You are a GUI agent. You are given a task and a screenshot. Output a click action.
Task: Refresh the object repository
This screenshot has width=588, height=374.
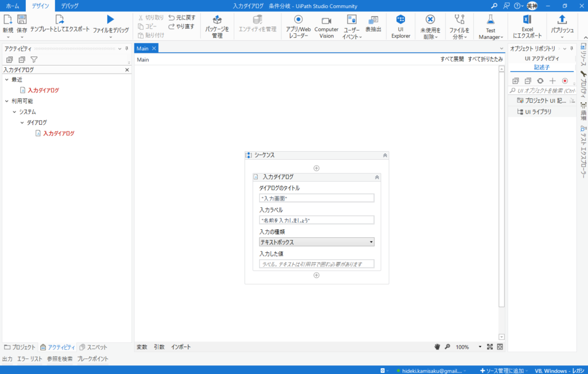click(x=540, y=80)
